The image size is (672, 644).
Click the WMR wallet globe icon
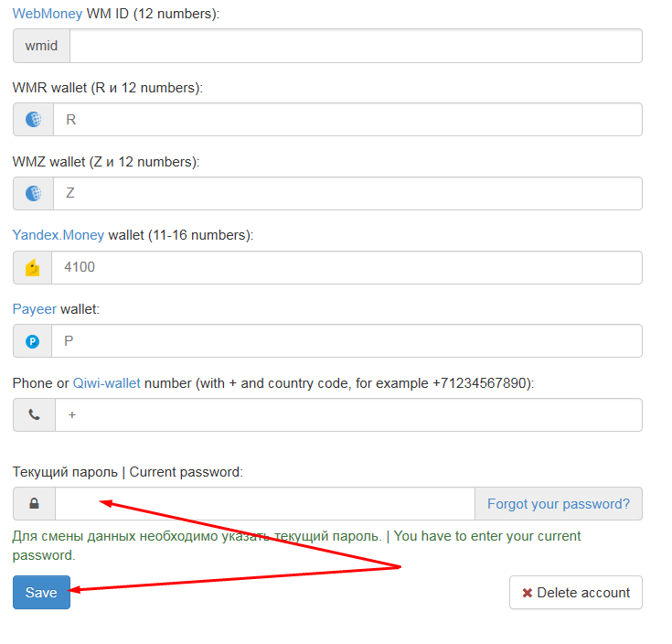[34, 120]
